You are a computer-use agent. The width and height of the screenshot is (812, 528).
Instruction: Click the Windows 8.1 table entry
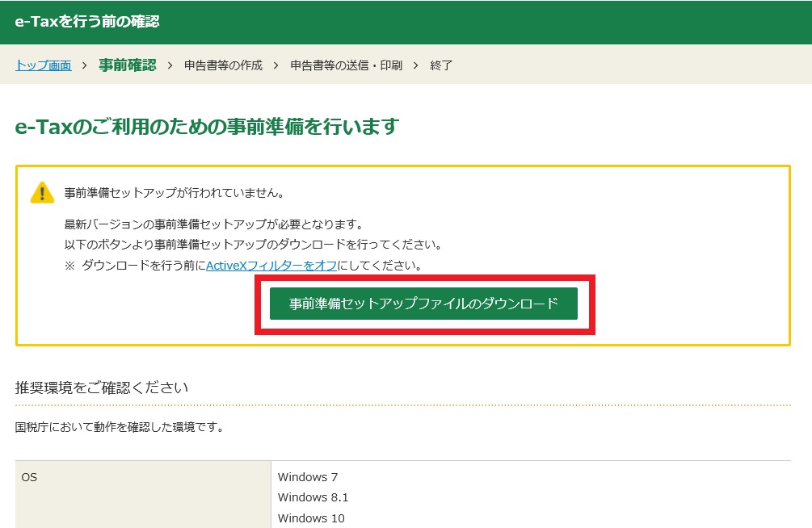pos(313,497)
